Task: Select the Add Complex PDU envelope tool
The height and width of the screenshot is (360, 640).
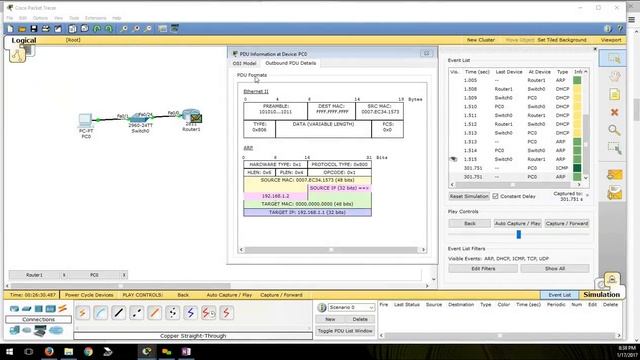Action: pos(614,193)
